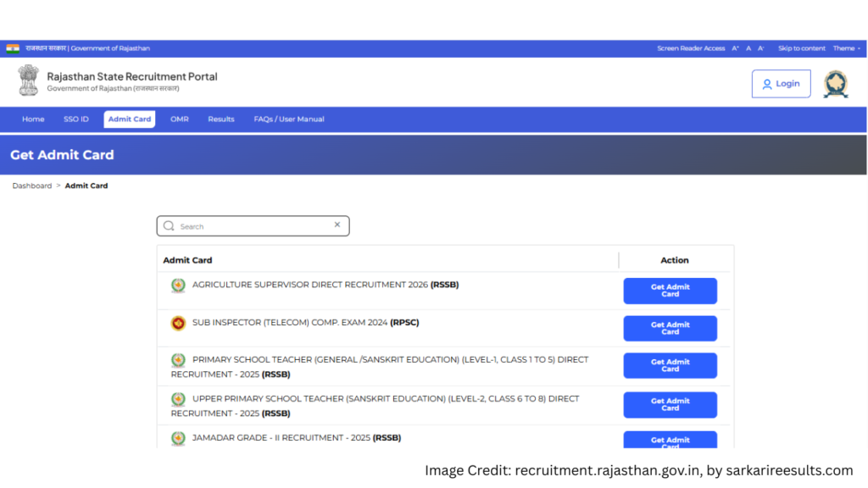This screenshot has height=488, width=868.
Task: Clear search using the X icon
Action: click(x=337, y=225)
